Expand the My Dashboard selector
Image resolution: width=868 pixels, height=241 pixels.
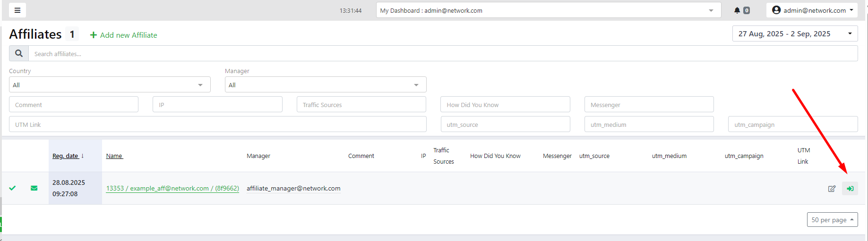(548, 10)
